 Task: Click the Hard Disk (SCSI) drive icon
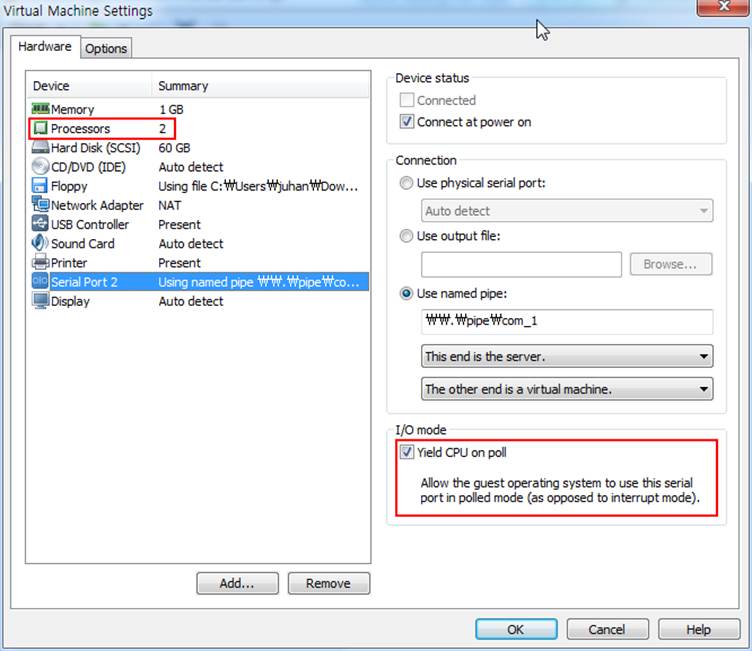point(40,147)
